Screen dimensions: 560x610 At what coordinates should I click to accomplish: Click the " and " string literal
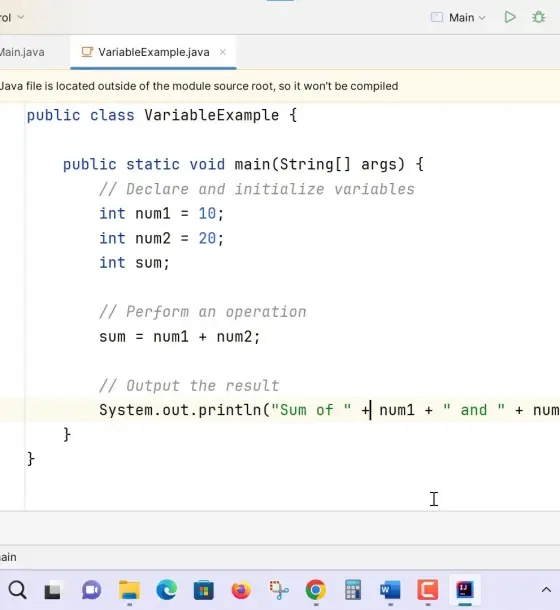coord(474,410)
